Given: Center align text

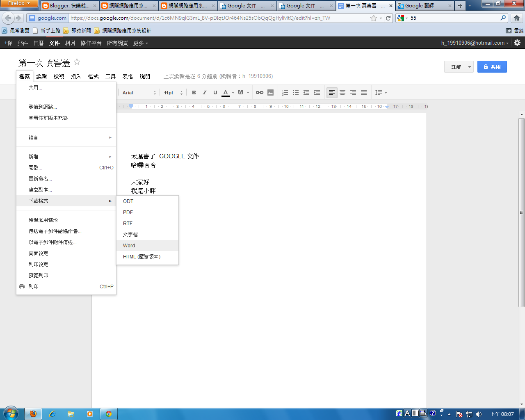Looking at the screenshot, I should (x=342, y=93).
